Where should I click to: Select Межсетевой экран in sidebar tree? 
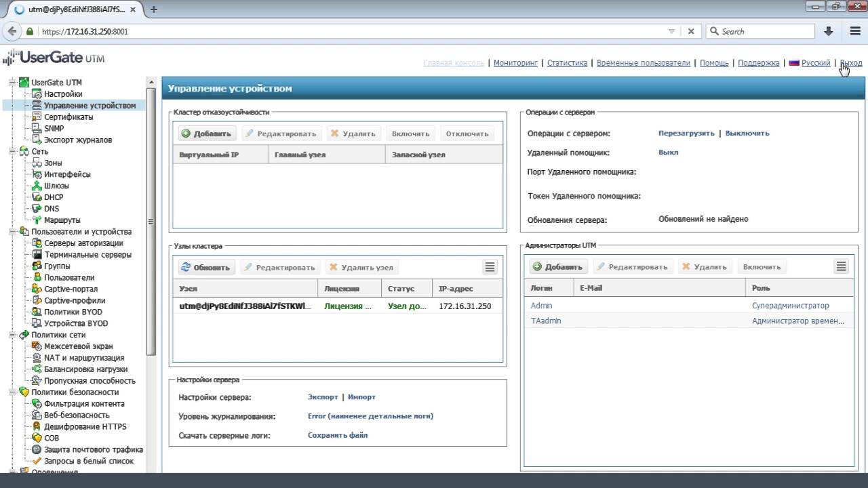pyautogui.click(x=78, y=346)
